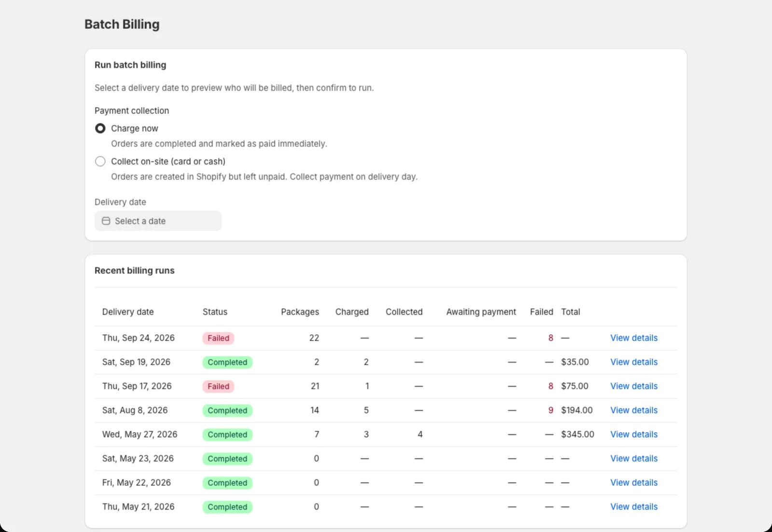Viewport: 772px width, 532px height.
Task: View details for Wed, May 27, 2026 run
Action: (634, 435)
